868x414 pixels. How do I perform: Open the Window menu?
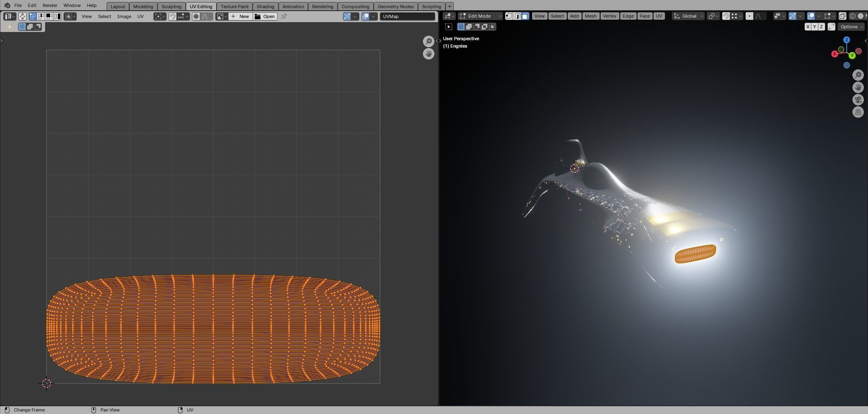click(x=72, y=5)
